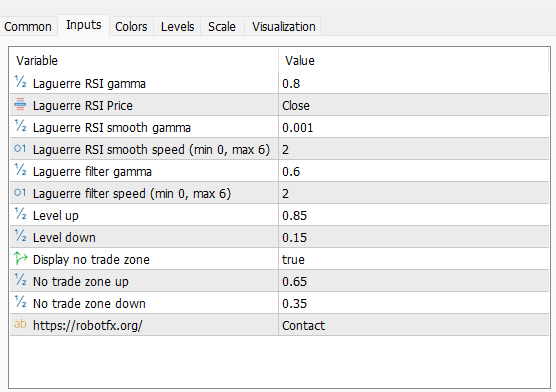
Task: Select the Contact value cell
Action: 414,325
